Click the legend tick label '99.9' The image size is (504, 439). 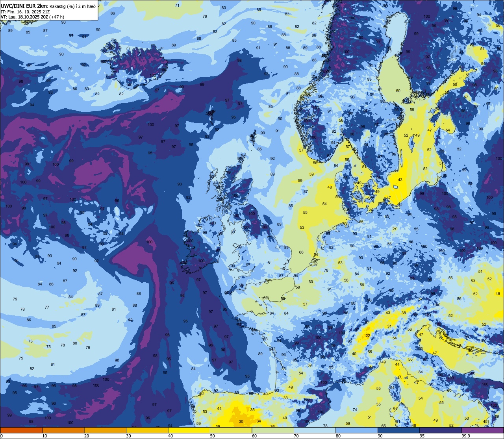[466, 436]
